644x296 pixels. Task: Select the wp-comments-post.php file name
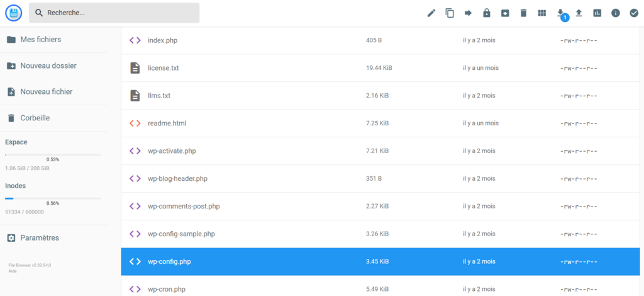184,206
